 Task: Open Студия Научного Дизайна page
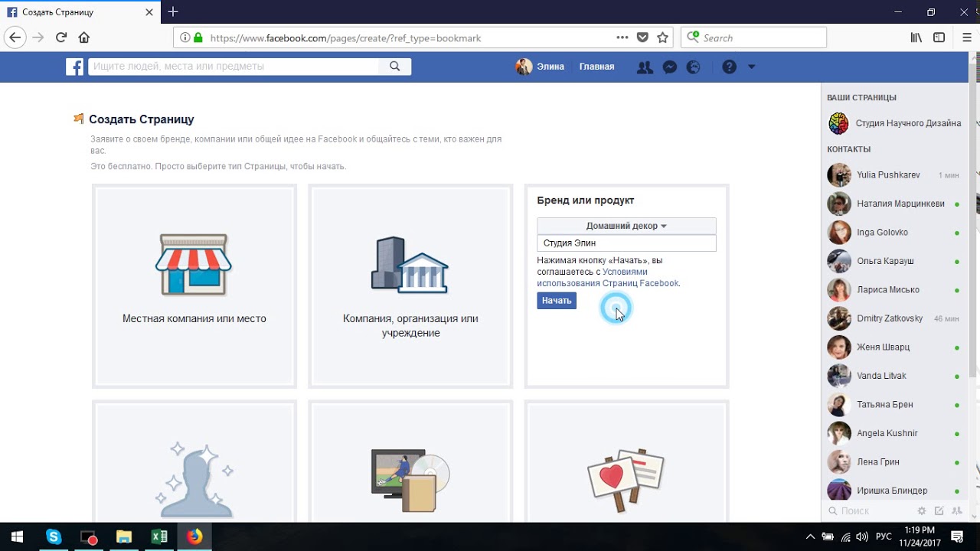click(x=894, y=123)
